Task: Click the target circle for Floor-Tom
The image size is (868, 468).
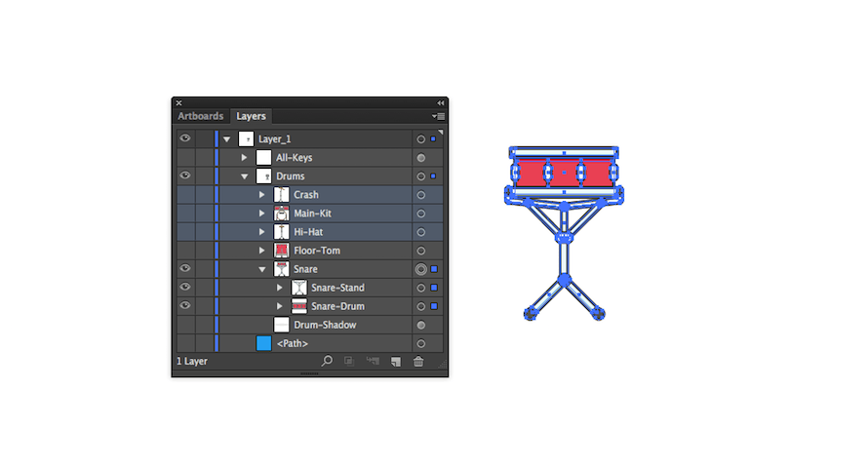Action: [x=421, y=251]
